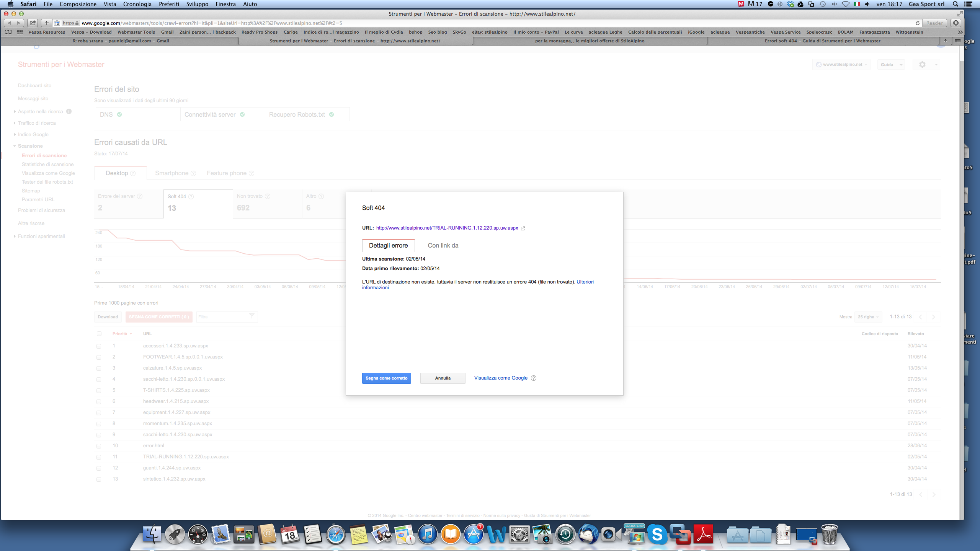Open the 25 righe rows dropdown
This screenshot has width=980, height=551.
pyautogui.click(x=868, y=317)
